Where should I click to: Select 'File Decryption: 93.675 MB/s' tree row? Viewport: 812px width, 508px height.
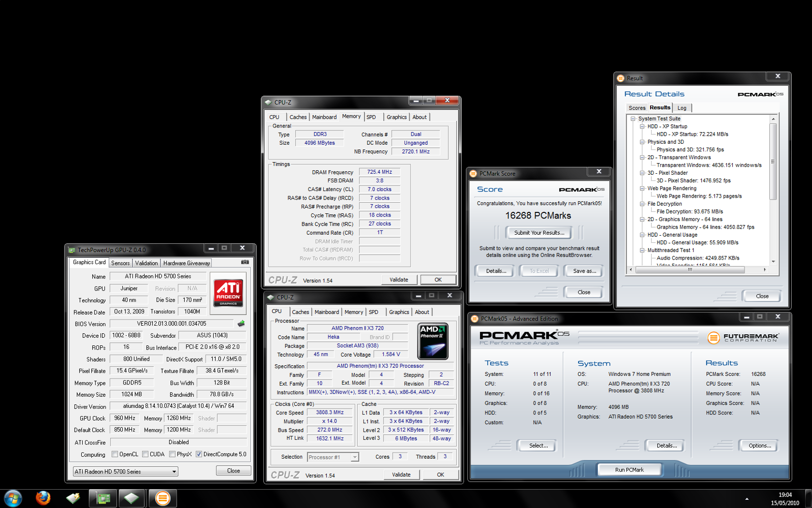tap(690, 212)
